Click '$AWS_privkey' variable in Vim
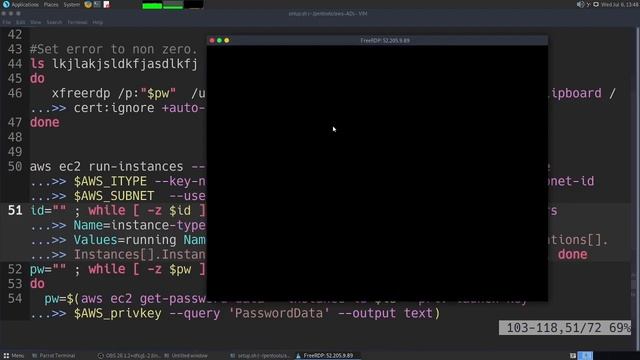Image resolution: width=640 pixels, height=360 pixels. pyautogui.click(x=118, y=313)
